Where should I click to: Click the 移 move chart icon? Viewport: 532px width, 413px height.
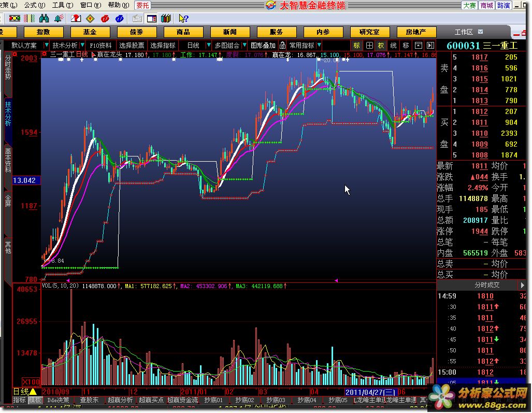[x=406, y=45]
